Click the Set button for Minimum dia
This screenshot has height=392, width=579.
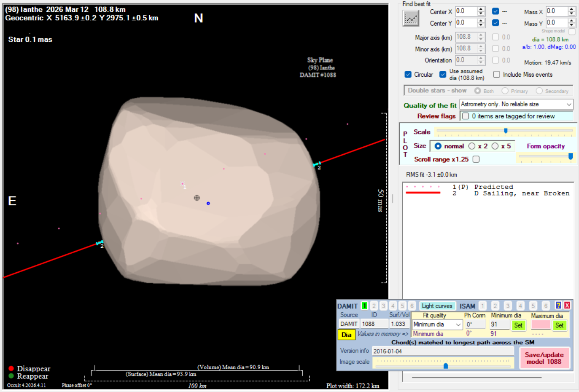pos(518,325)
